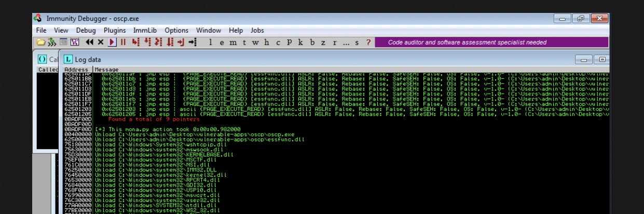
Task: Open CPU window with the 'c' button
Action: 278,42
